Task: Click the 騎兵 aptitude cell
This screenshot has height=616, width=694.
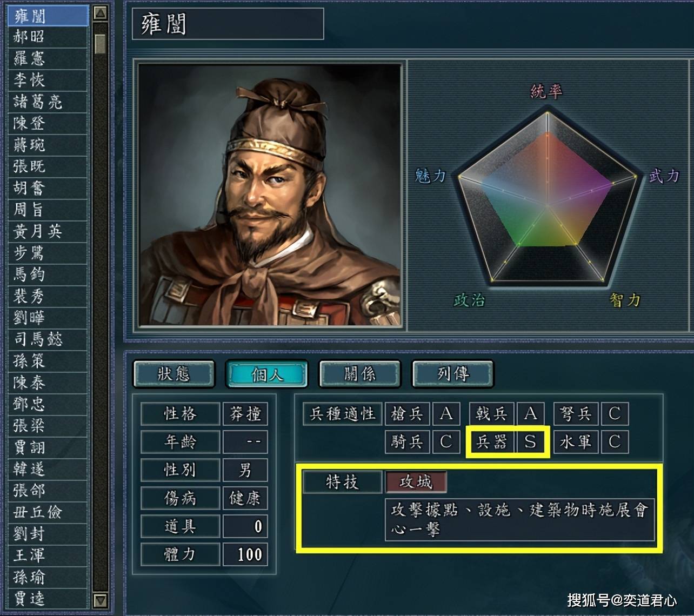Action: pos(408,442)
